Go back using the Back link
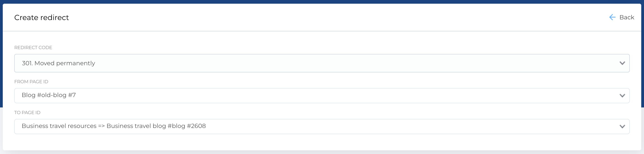Screen dimensions: 644x154 627,17
